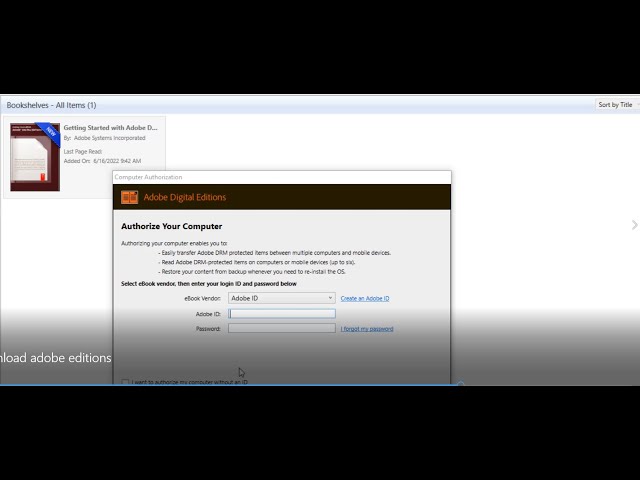Viewport: 640px width, 480px height.
Task: Focus the Password input field
Action: [282, 328]
